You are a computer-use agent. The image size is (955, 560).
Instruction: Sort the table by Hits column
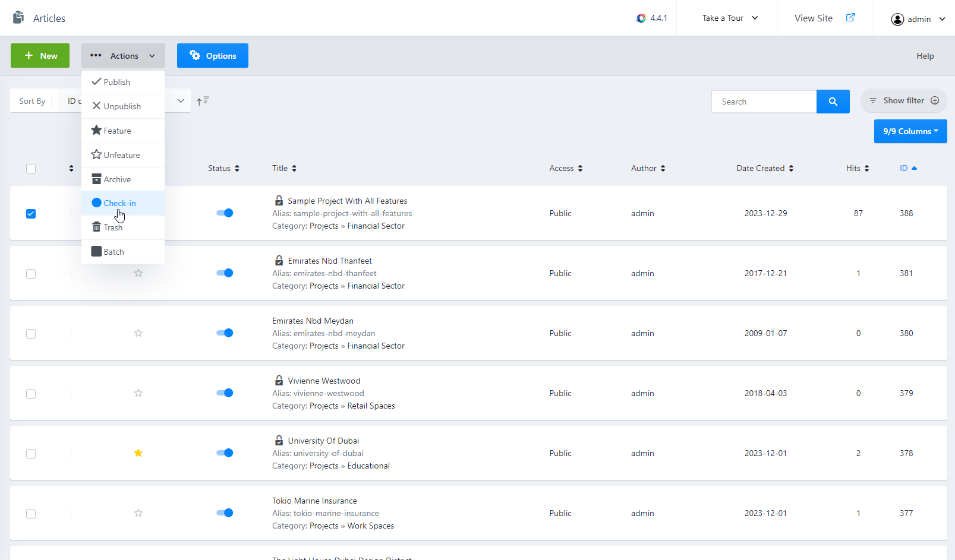tap(858, 169)
